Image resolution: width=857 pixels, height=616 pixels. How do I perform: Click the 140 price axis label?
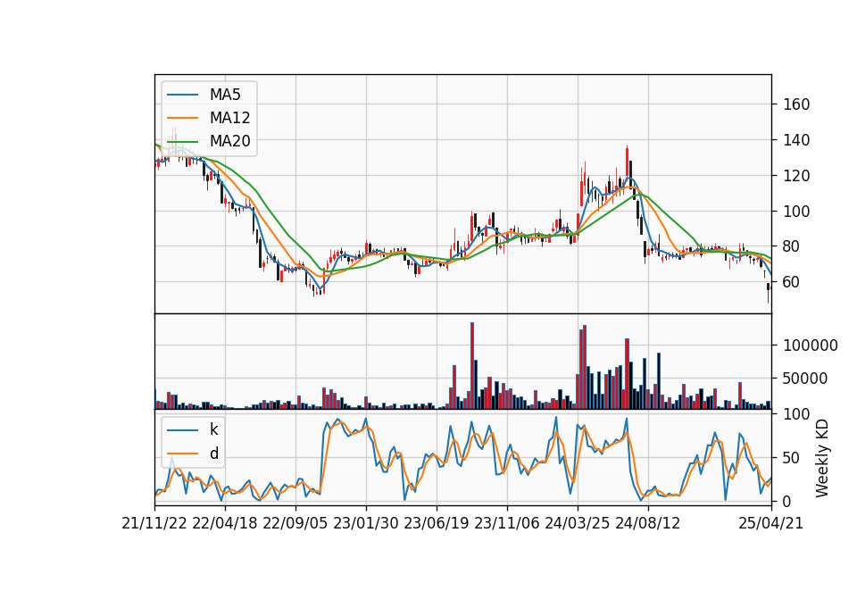pos(796,140)
